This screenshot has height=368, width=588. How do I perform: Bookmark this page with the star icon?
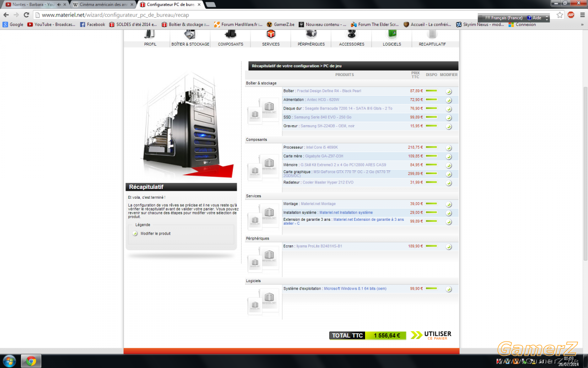tap(560, 15)
